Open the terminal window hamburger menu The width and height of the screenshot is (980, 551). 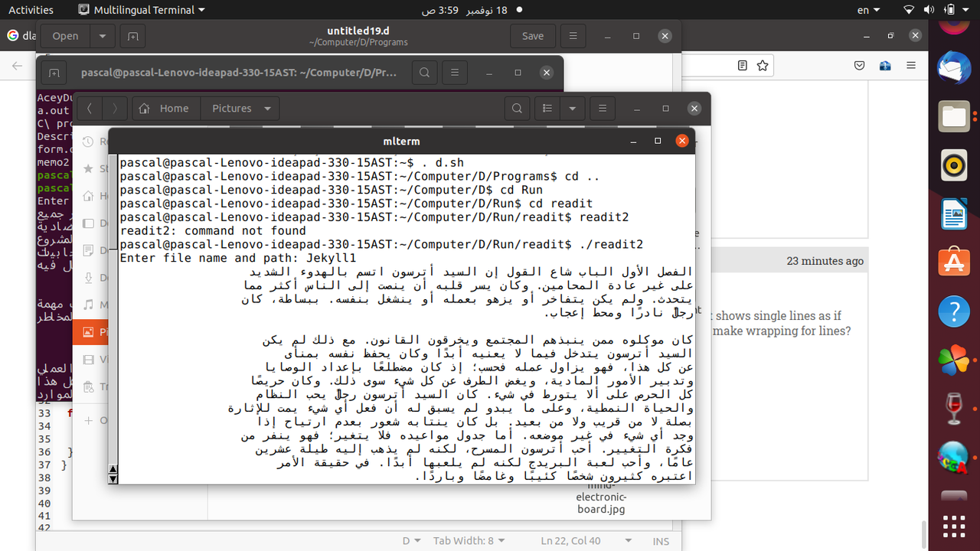click(454, 73)
